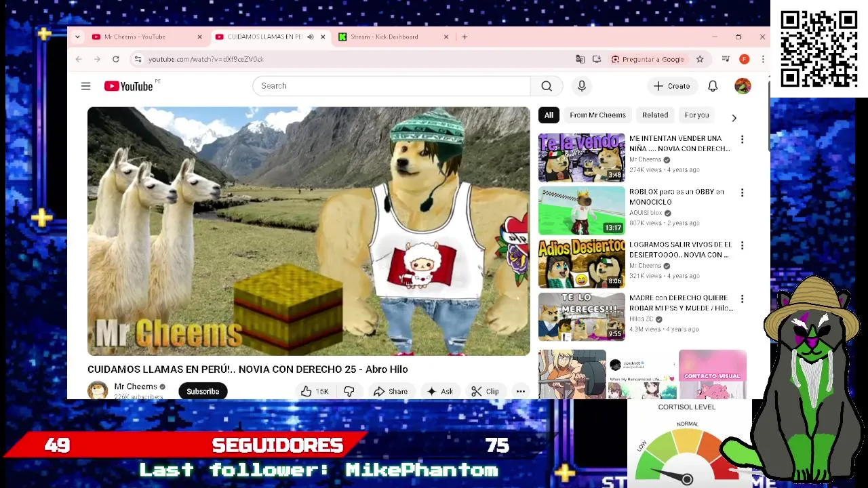The height and width of the screenshot is (488, 868).
Task: Open Chrome profile avatar
Action: 744,59
